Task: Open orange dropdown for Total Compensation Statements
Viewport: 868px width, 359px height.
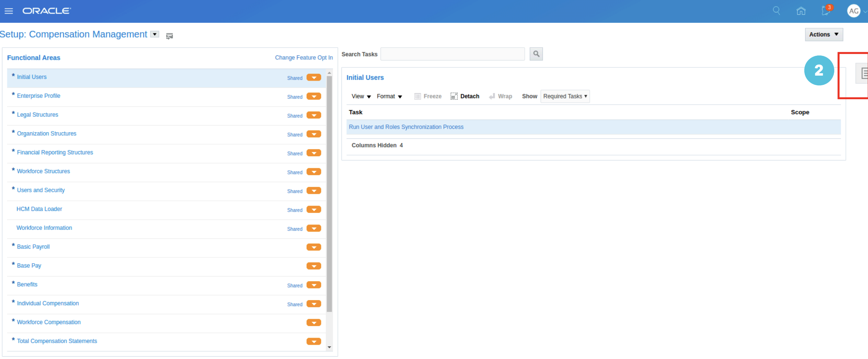Action: [x=314, y=342]
